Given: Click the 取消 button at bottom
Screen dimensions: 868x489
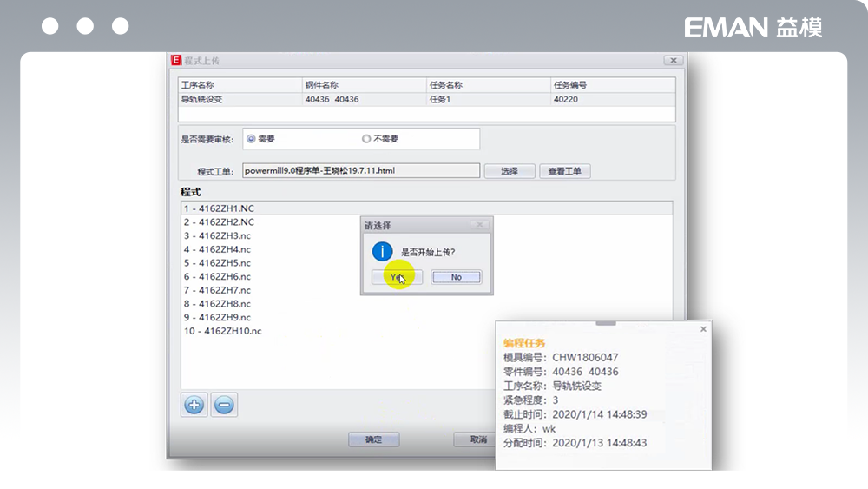Looking at the screenshot, I should click(477, 439).
